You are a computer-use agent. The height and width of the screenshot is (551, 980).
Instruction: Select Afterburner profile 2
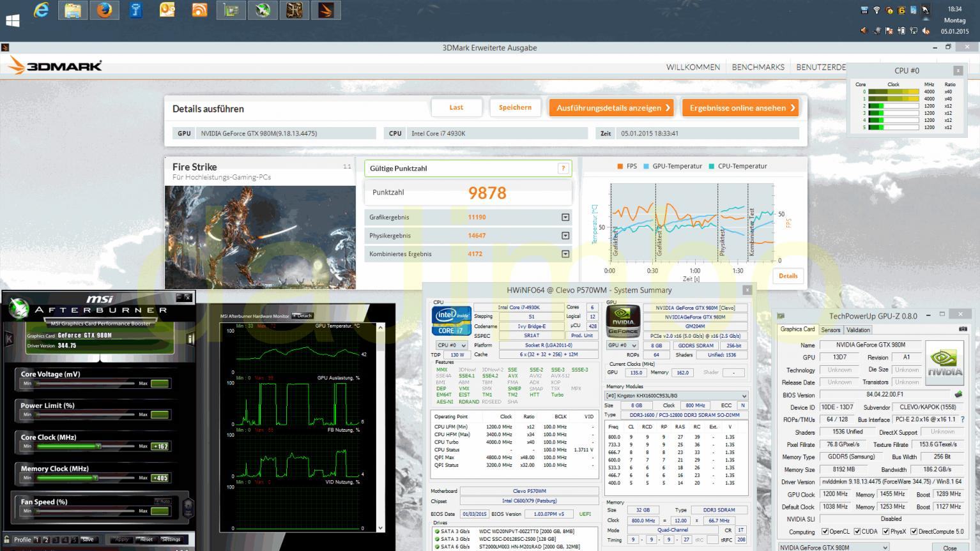46,540
